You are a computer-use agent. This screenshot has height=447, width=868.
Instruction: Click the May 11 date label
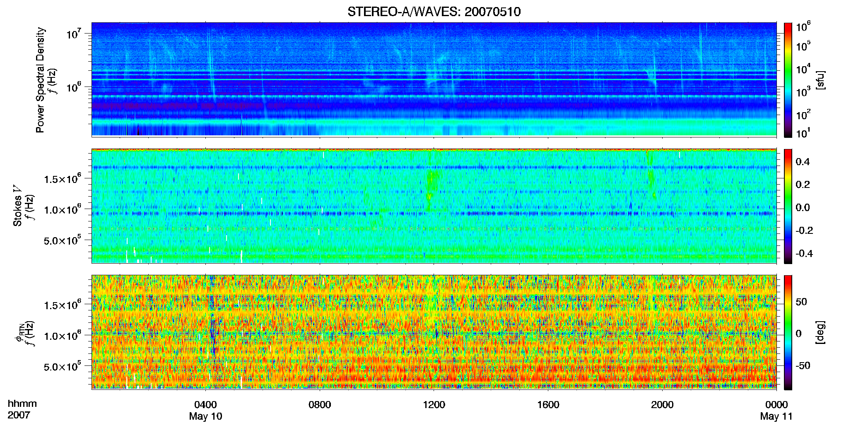pos(776,416)
